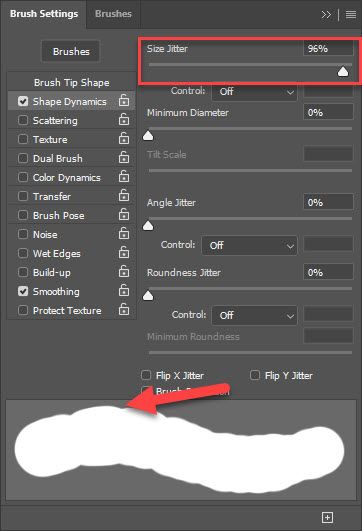The image size is (362, 531).
Task: Create new brush with plus icon
Action: pos(327,517)
